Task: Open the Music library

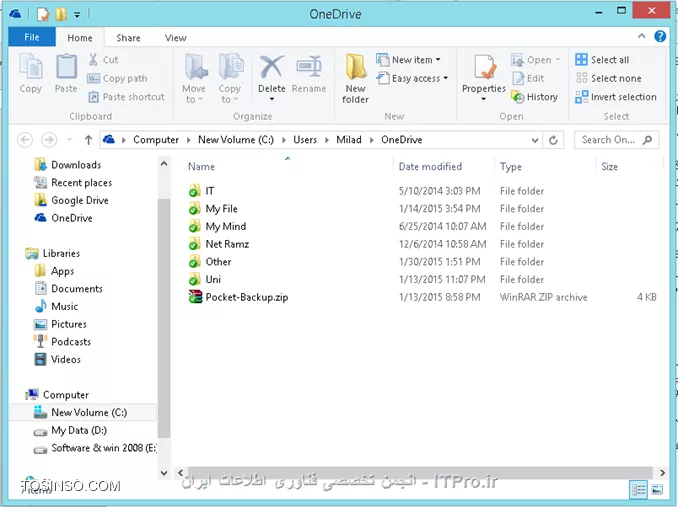Action: coord(56,306)
